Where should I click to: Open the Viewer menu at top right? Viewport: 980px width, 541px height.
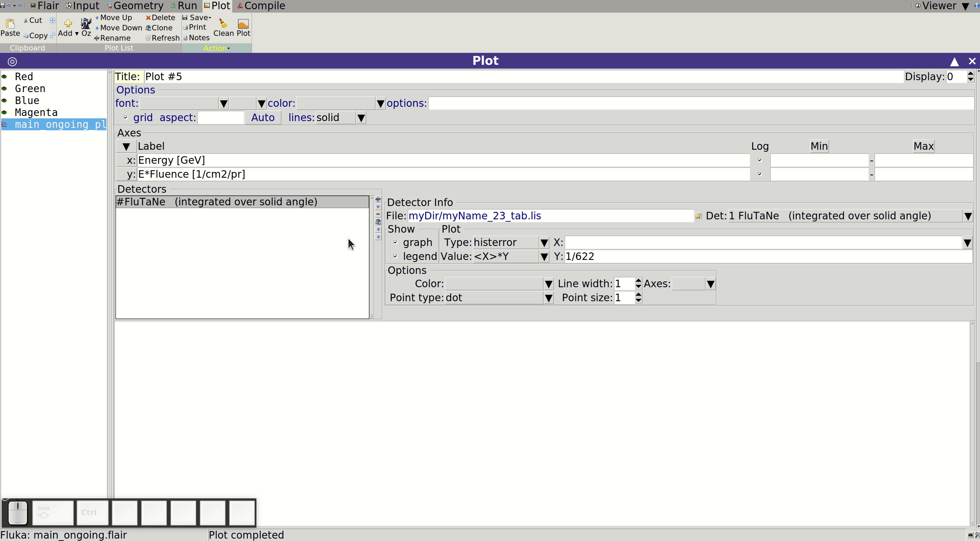point(942,6)
